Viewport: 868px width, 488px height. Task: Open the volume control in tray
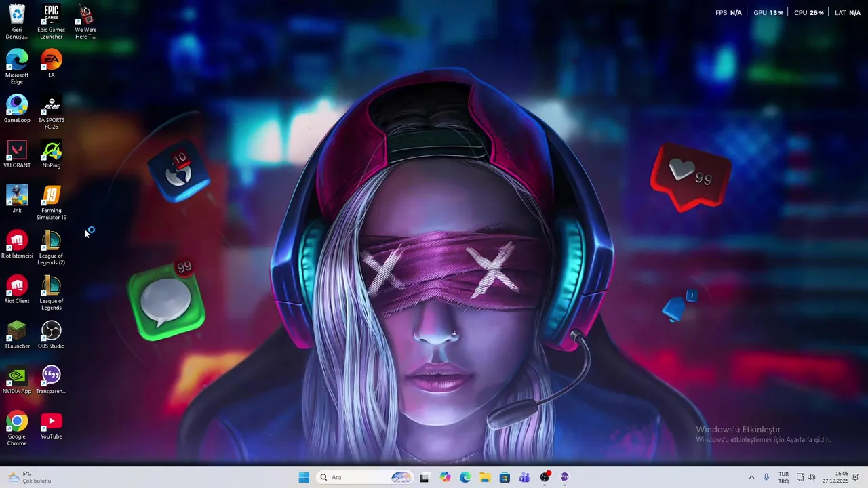(x=812, y=477)
